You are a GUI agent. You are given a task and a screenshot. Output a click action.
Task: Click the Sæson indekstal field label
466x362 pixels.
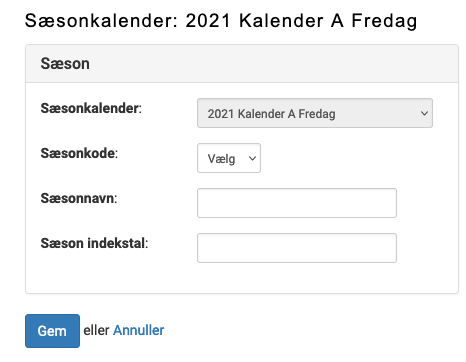pos(94,243)
